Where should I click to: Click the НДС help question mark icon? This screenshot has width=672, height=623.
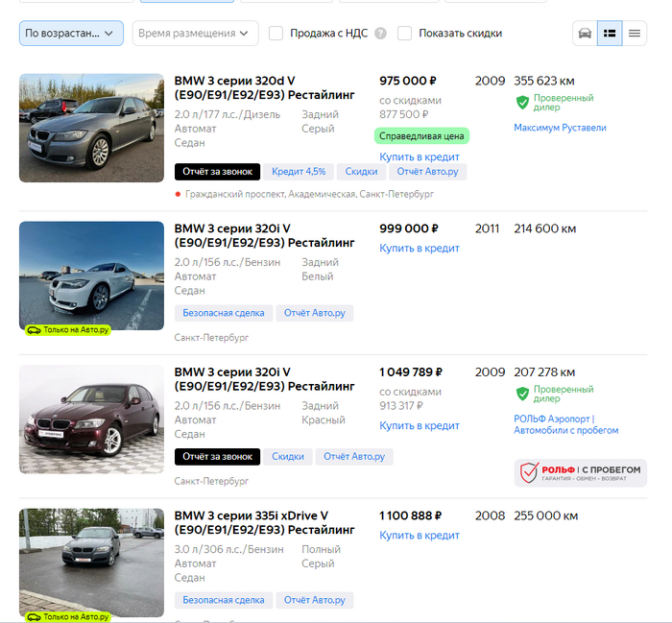click(x=381, y=34)
